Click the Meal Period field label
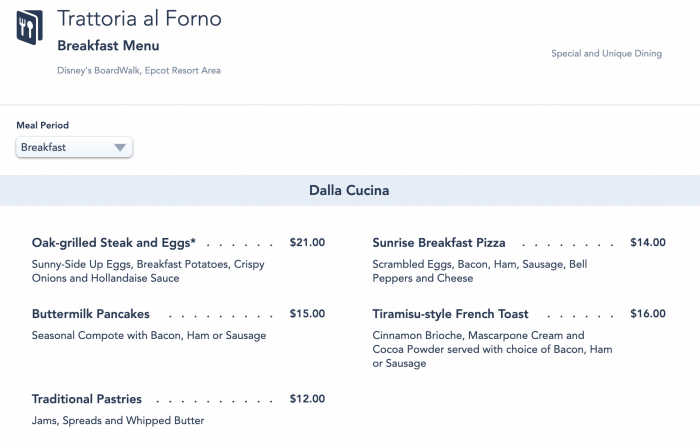700x445 pixels. [43, 125]
